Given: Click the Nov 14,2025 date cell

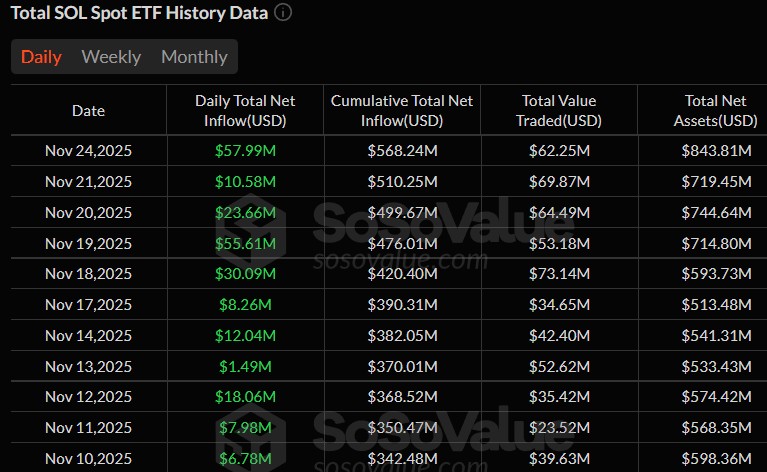Looking at the screenshot, I should click(89, 336).
